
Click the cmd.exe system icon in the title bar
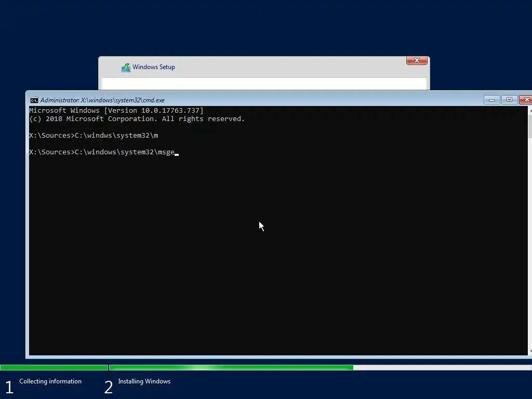(x=34, y=100)
